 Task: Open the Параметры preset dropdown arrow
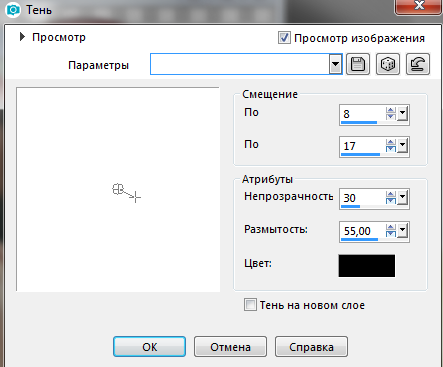tap(335, 64)
